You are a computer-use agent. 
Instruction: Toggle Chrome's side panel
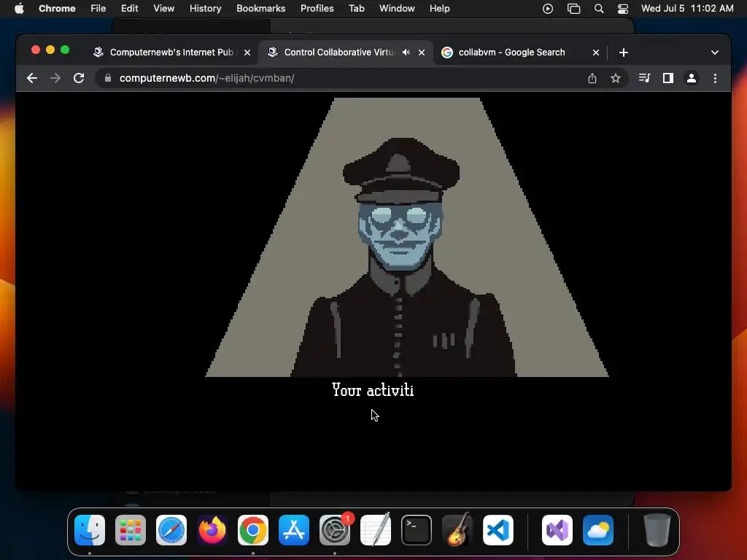668,78
